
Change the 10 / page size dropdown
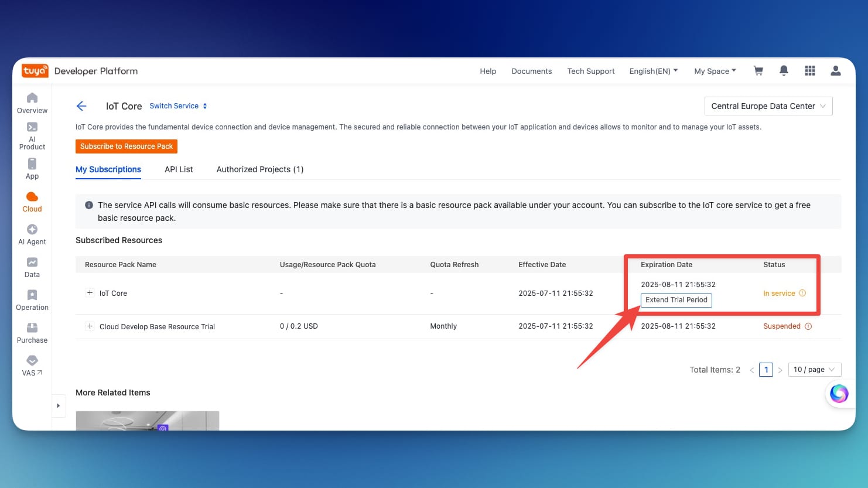point(814,370)
